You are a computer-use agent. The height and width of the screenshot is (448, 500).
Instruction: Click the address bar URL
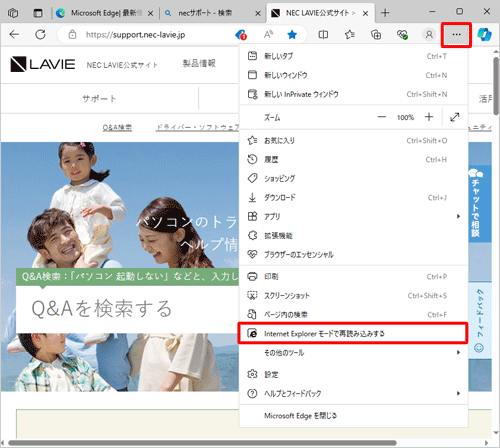135,35
